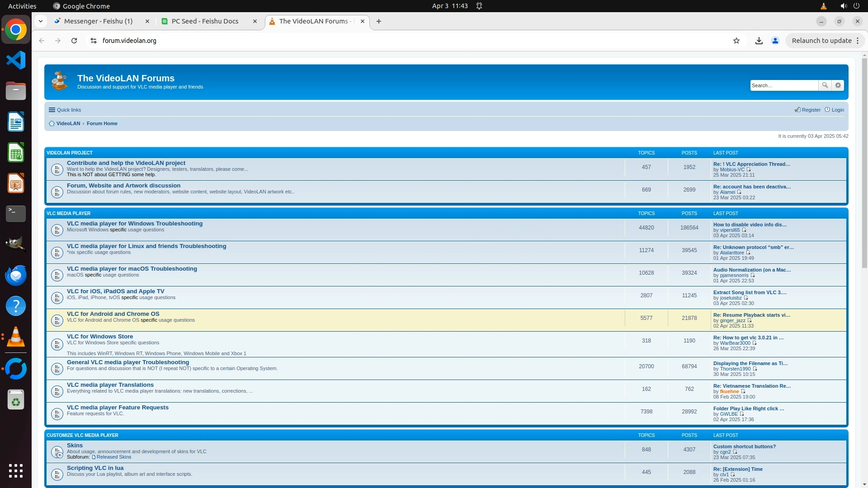Click the VLC cone forum logo

click(x=59, y=81)
